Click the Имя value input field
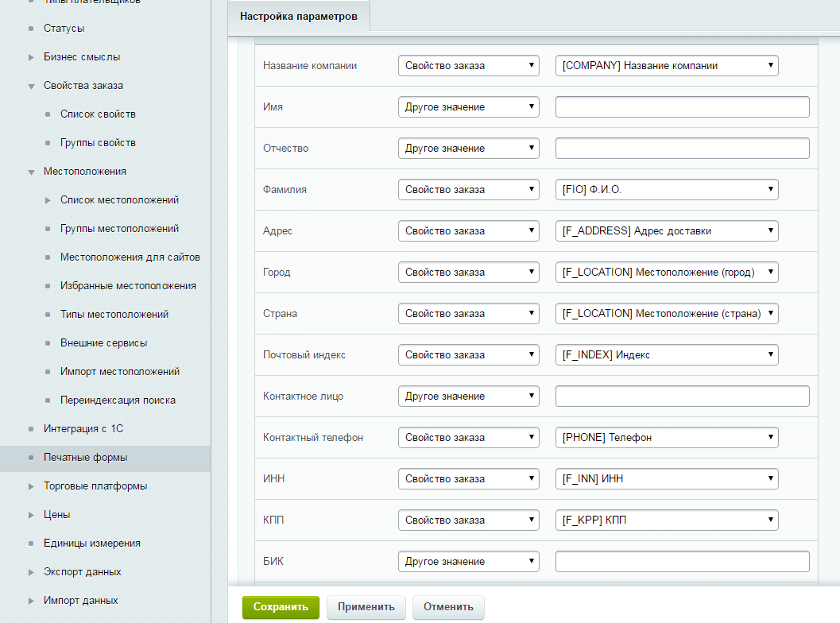 (682, 107)
